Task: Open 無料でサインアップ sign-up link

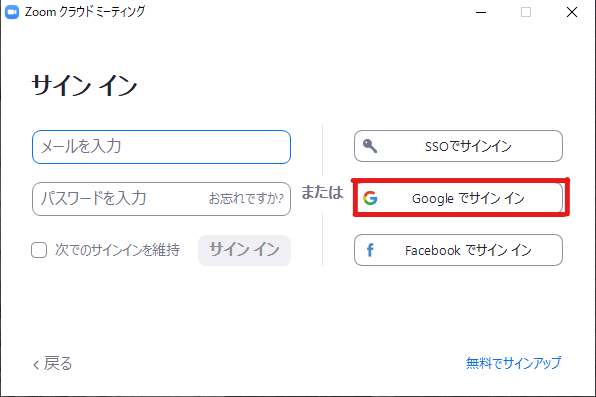Action: point(514,363)
